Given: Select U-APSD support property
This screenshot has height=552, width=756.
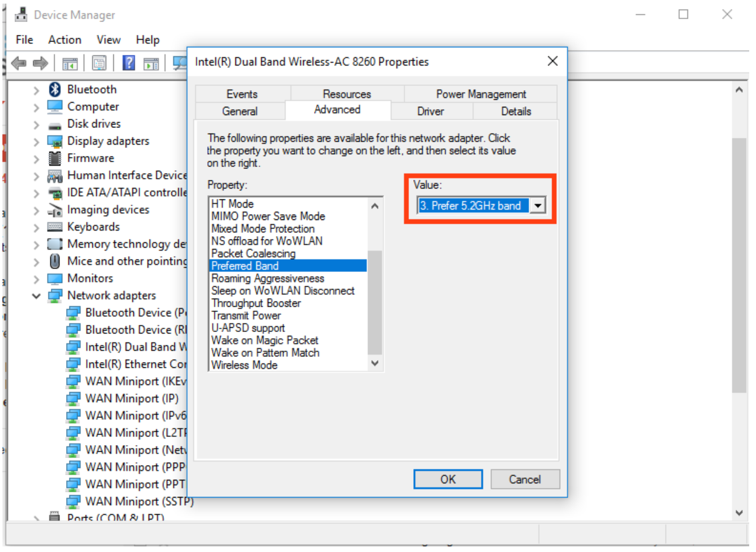Looking at the screenshot, I should [288, 328].
